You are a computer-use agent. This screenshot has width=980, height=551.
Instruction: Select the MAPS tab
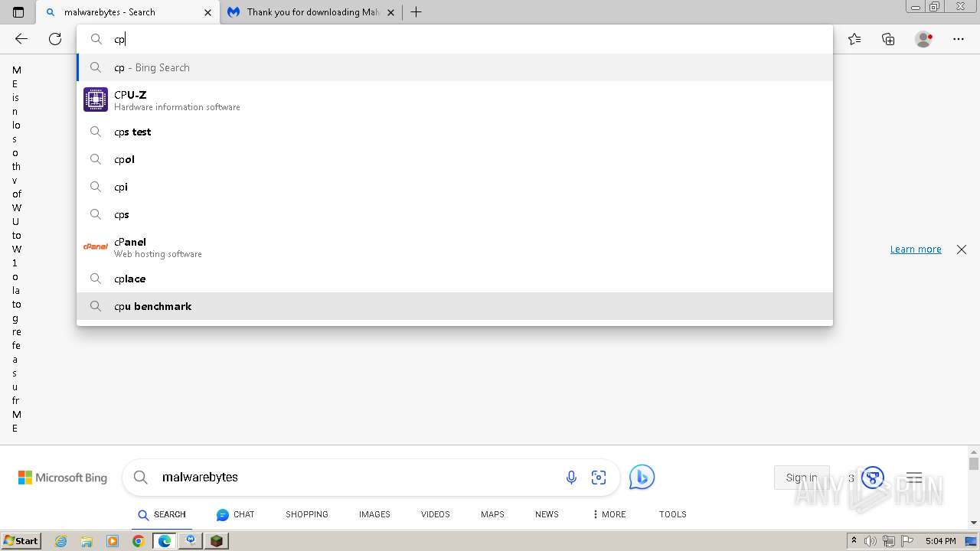click(492, 514)
